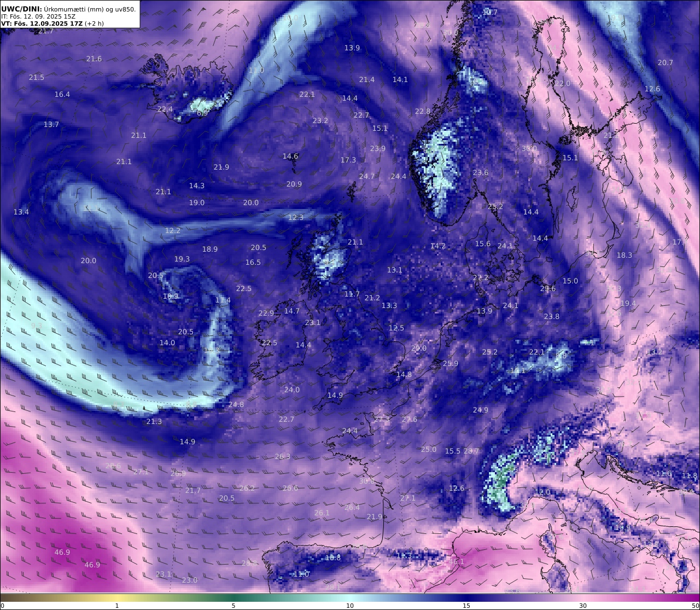Click the colorbar tick label 30
700x610 pixels.
[x=583, y=606]
